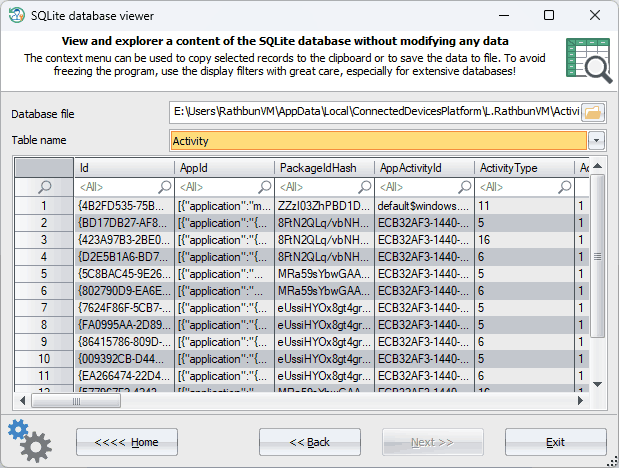
Task: Click the cell {D2E5B1A6-BD7...
Action: click(124, 257)
